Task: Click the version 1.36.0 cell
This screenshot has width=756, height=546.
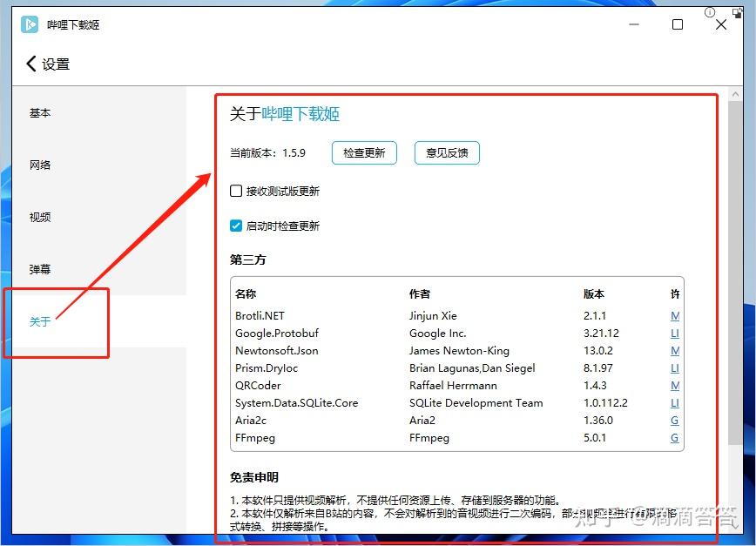Action: 598,421
